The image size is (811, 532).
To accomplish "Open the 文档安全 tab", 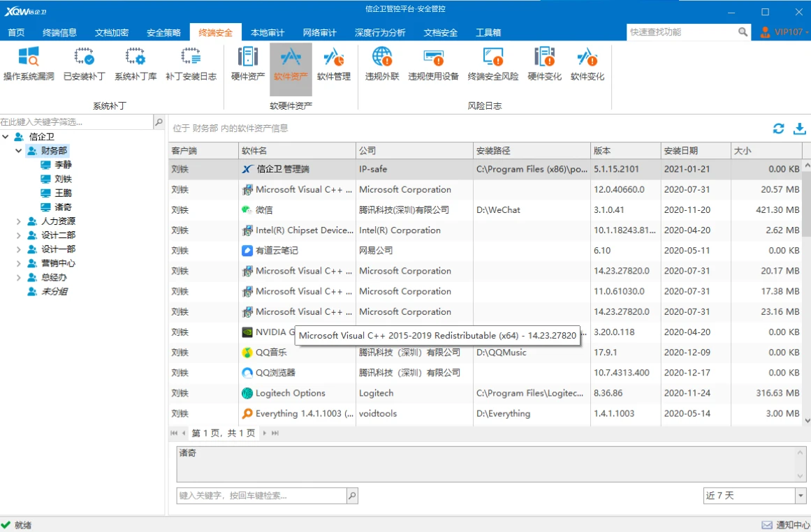I will click(x=441, y=33).
